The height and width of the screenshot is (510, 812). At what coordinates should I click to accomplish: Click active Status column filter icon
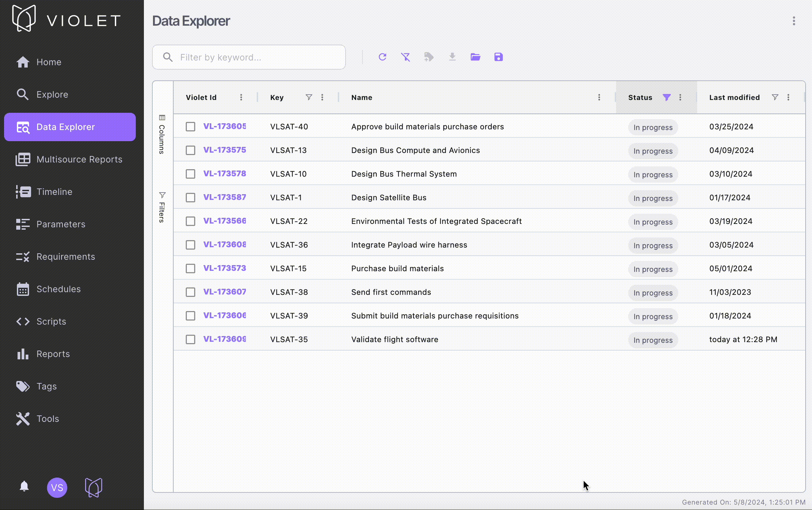tap(666, 97)
